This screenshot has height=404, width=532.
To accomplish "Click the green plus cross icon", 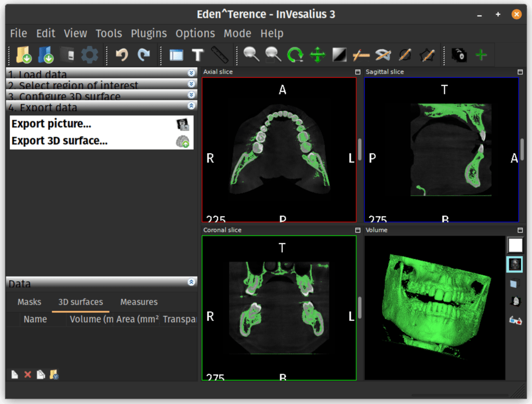I will 481,55.
